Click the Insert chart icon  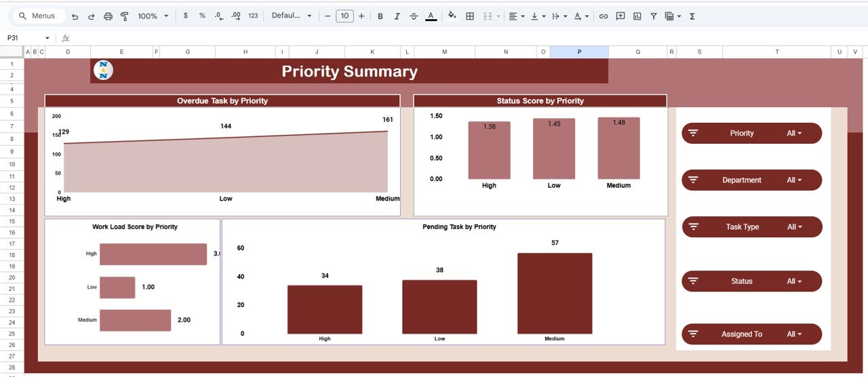637,16
